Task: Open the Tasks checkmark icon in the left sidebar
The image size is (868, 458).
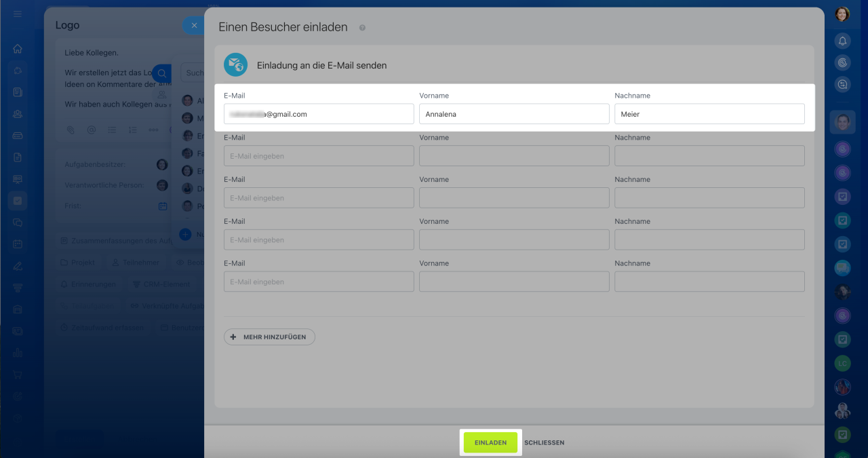Action: (x=18, y=201)
